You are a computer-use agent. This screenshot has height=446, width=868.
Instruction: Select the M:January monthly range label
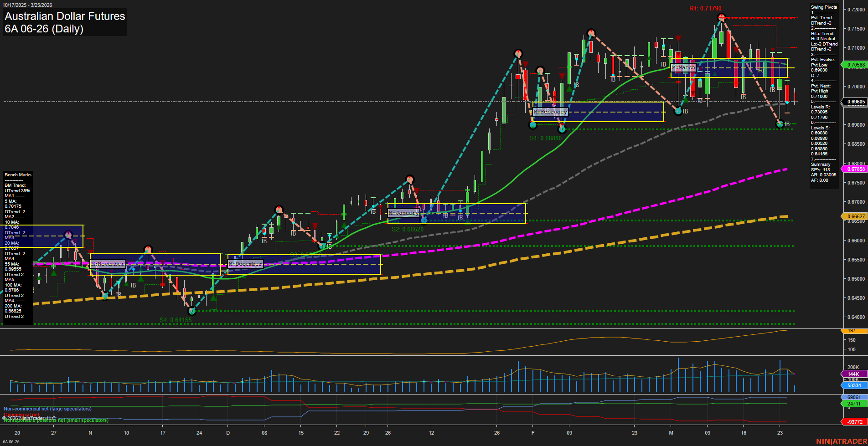(403, 213)
